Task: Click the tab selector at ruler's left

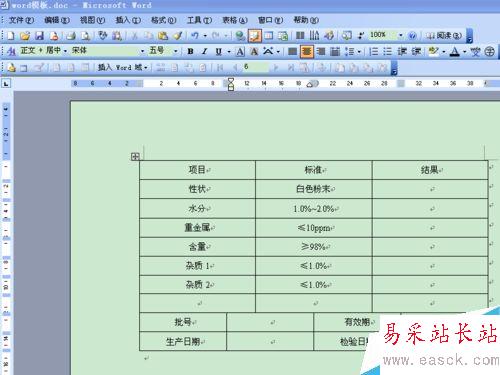Action: click(6, 83)
